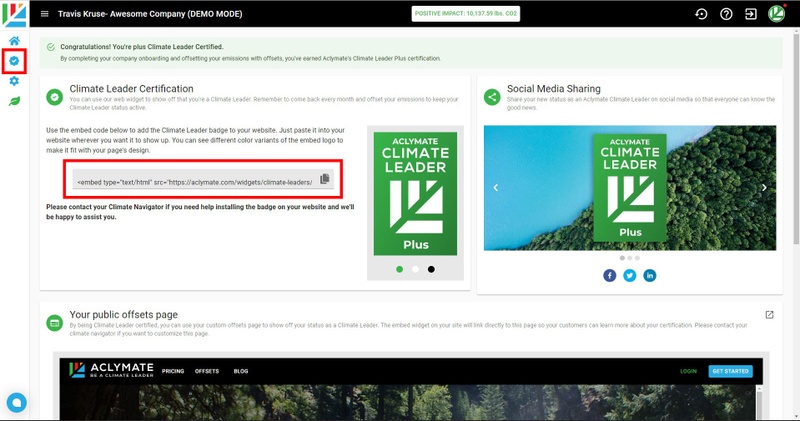Share on Twitter
800x421 pixels.
coord(630,276)
